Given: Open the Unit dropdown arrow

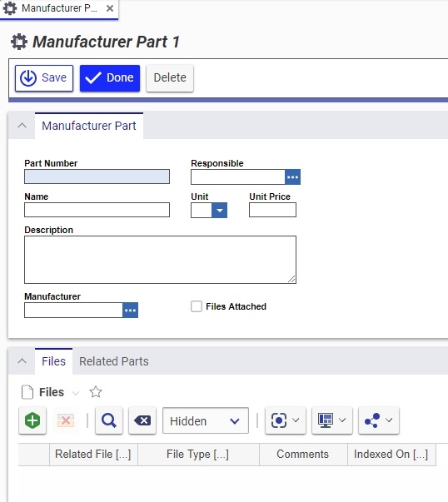Looking at the screenshot, I should click(x=219, y=211).
